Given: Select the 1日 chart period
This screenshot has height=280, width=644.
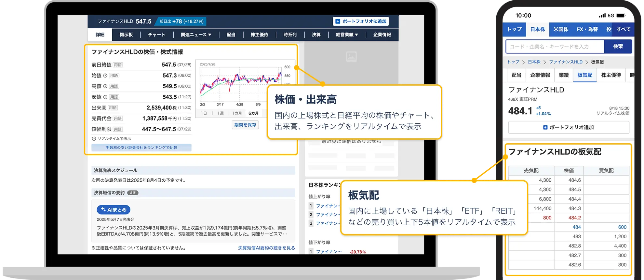Looking at the screenshot, I should 204,113.
